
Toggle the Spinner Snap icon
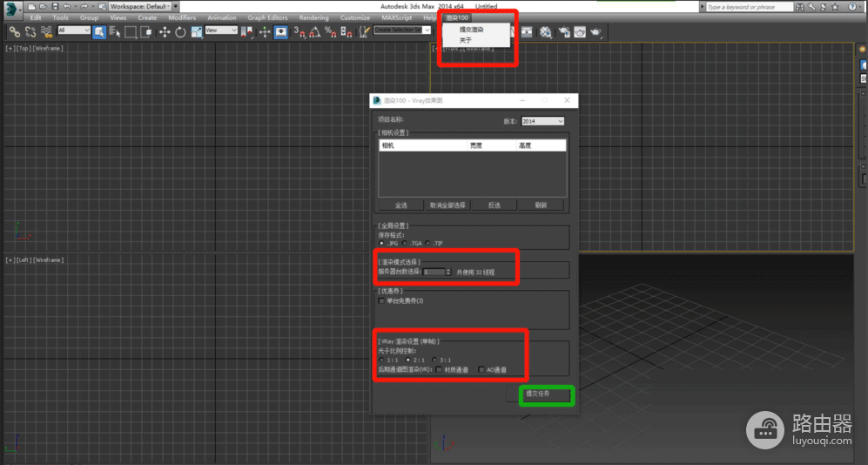tap(347, 32)
